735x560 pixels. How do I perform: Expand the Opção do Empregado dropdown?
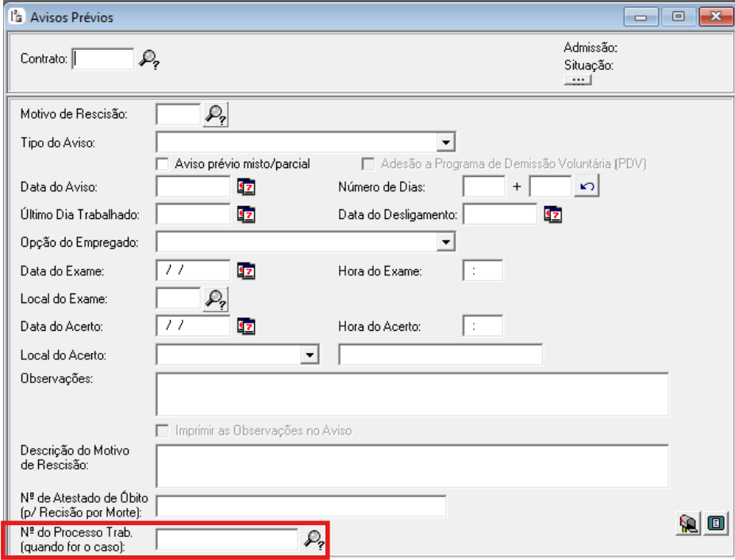(446, 242)
